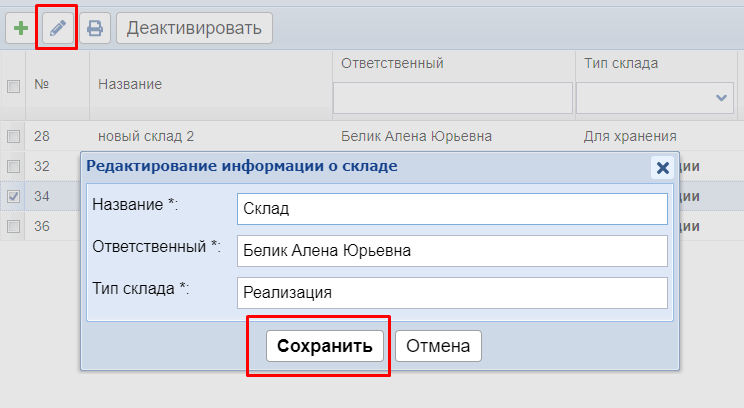744x408 pixels.
Task: Toggle the select-all header checkbox
Action: pos(14,87)
